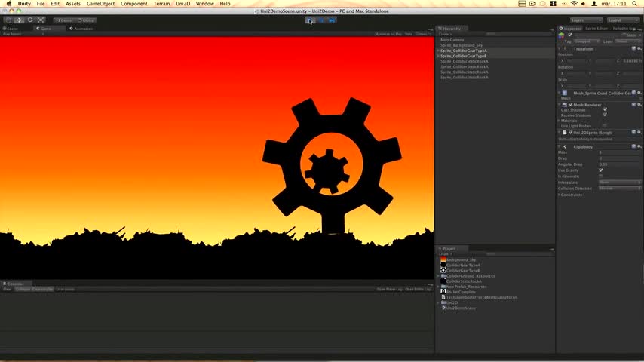
Task: Select Sprite_ColliderGearTypeB in Hierarchy
Action: click(x=464, y=56)
